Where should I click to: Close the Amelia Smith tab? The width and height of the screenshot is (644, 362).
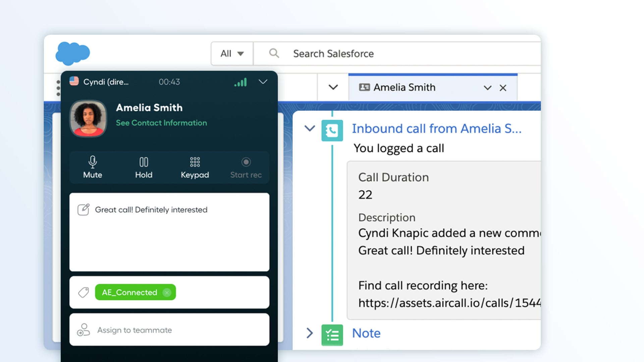click(x=503, y=88)
